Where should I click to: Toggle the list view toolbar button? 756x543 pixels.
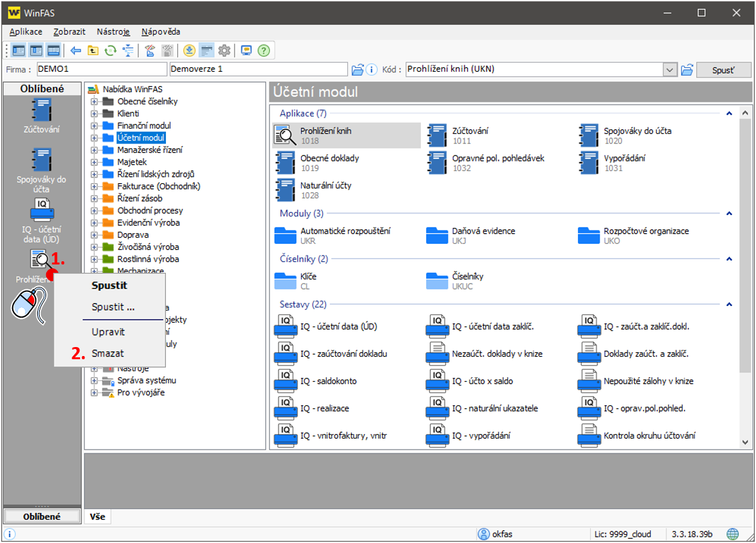click(206, 51)
